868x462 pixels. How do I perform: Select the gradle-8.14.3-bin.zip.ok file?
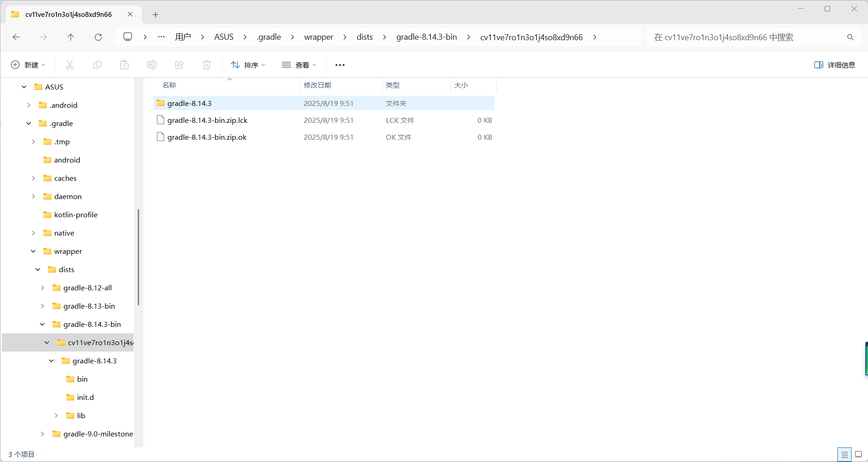coord(324,137)
